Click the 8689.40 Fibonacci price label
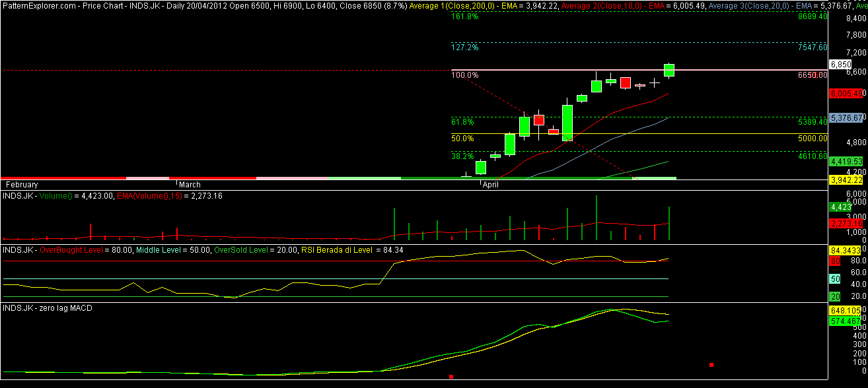This screenshot has width=868, height=388. (x=813, y=16)
